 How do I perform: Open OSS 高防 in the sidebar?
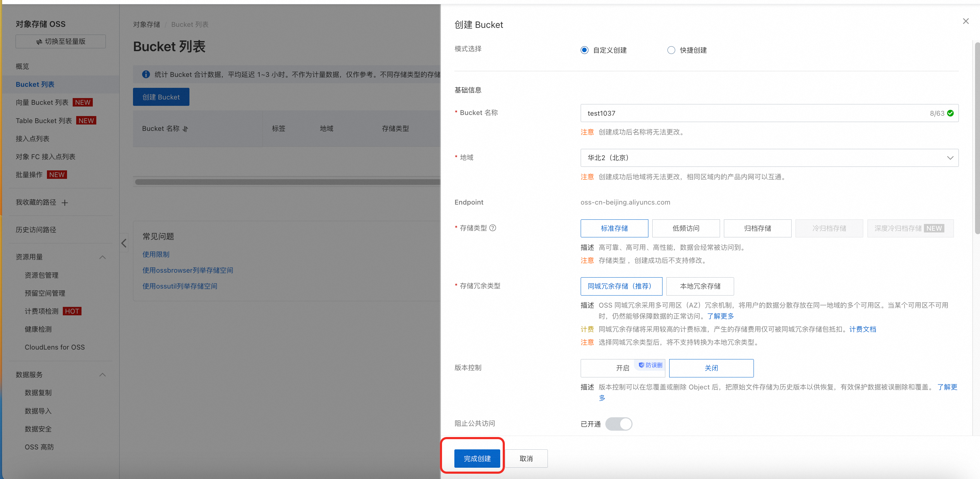(x=40, y=447)
